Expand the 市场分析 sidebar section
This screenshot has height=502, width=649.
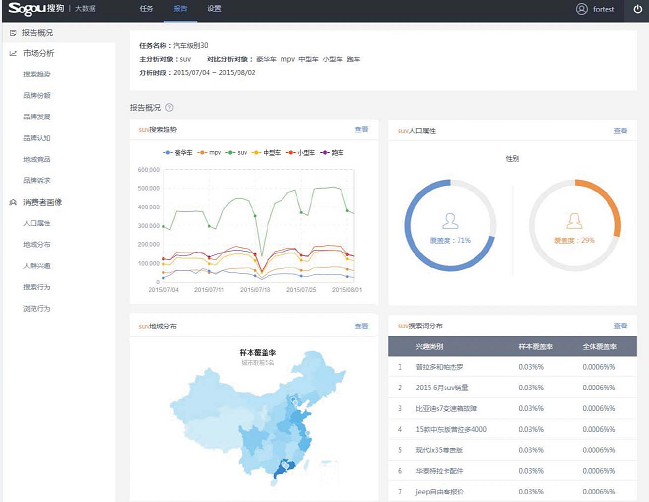coord(38,53)
